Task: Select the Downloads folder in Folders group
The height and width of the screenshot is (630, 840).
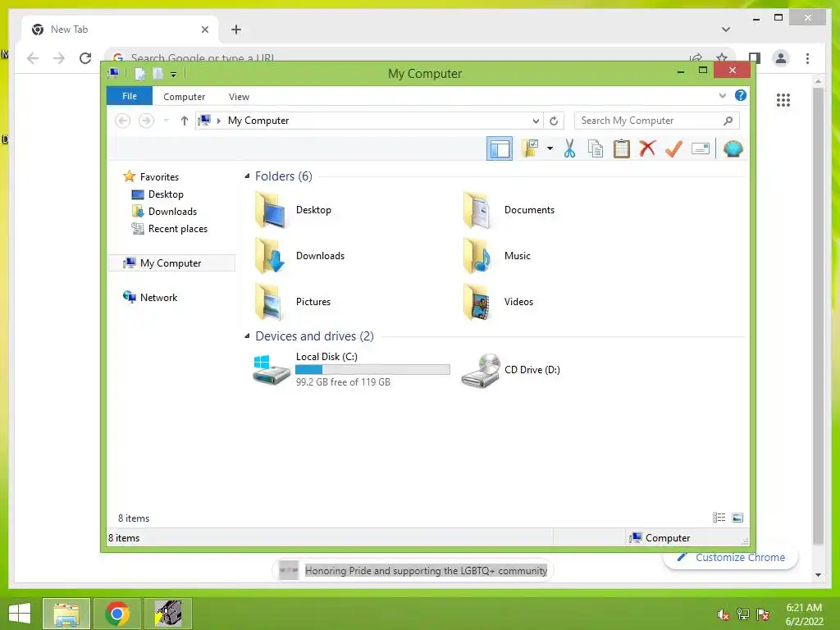Action: (x=299, y=256)
